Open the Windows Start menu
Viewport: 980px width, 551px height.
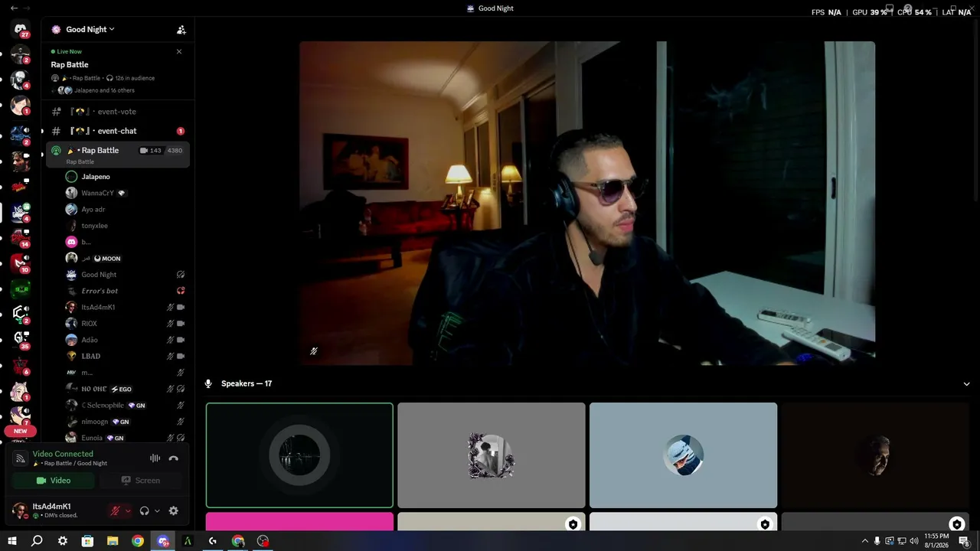coord(11,541)
